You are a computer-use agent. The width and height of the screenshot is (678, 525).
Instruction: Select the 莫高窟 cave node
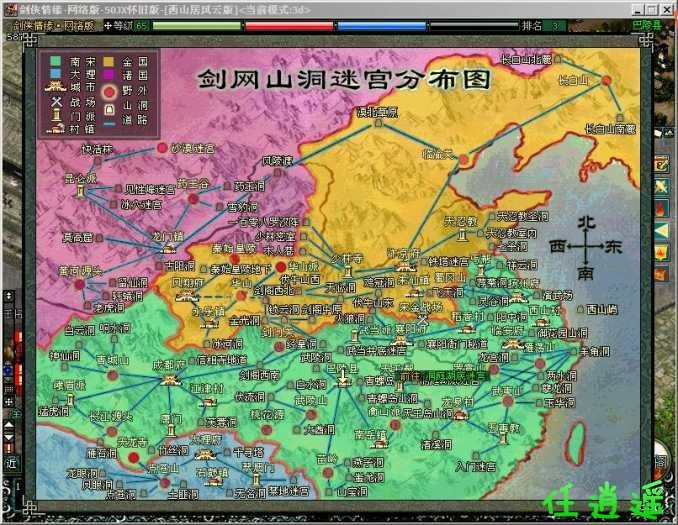click(x=99, y=237)
